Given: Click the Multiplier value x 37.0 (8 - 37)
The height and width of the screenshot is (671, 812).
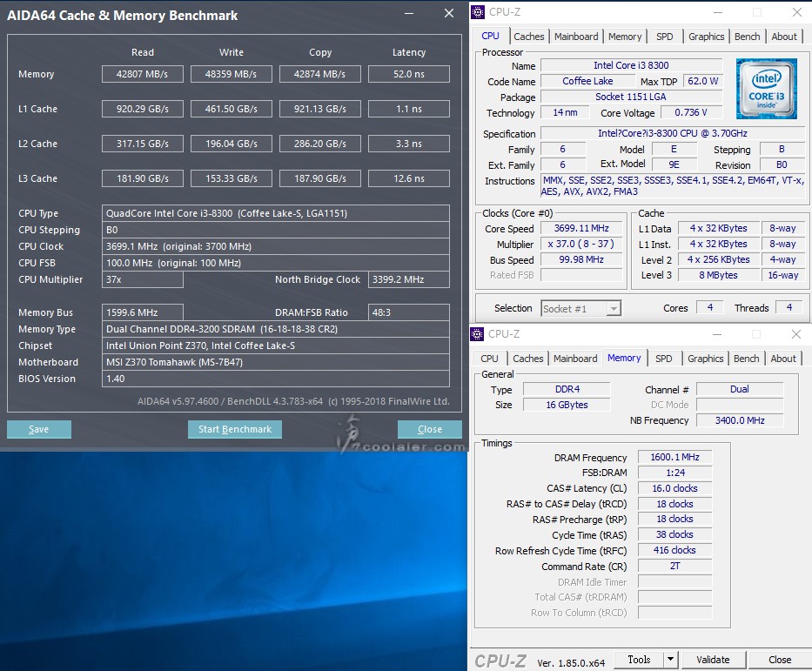Looking at the screenshot, I should (x=581, y=244).
